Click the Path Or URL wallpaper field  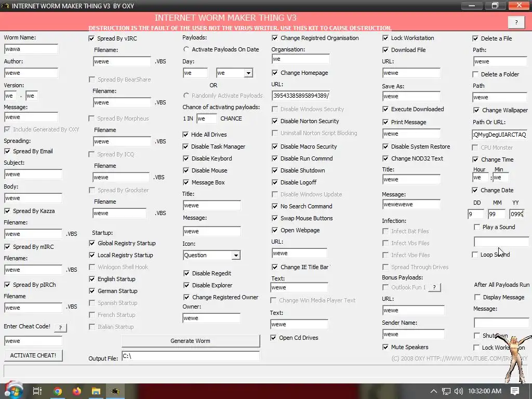coord(499,135)
